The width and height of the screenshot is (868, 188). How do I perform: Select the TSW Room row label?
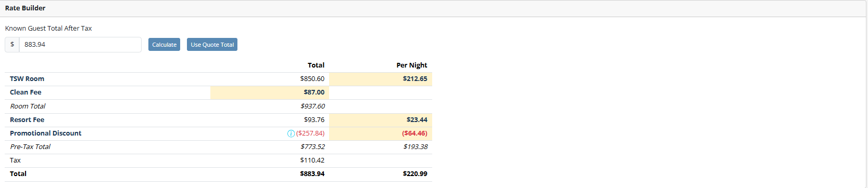point(27,79)
